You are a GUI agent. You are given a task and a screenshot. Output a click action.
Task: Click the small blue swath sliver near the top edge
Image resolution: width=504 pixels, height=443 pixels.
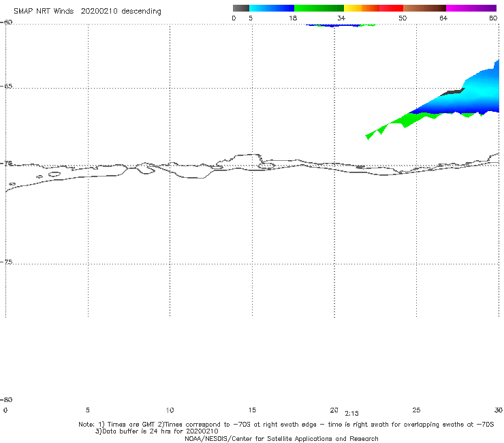pyautogui.click(x=334, y=25)
